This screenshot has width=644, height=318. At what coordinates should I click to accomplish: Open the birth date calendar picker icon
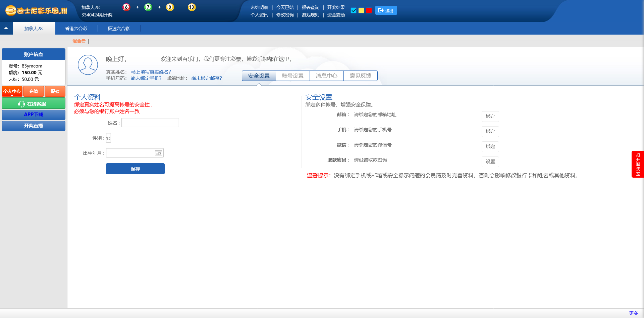click(x=158, y=153)
